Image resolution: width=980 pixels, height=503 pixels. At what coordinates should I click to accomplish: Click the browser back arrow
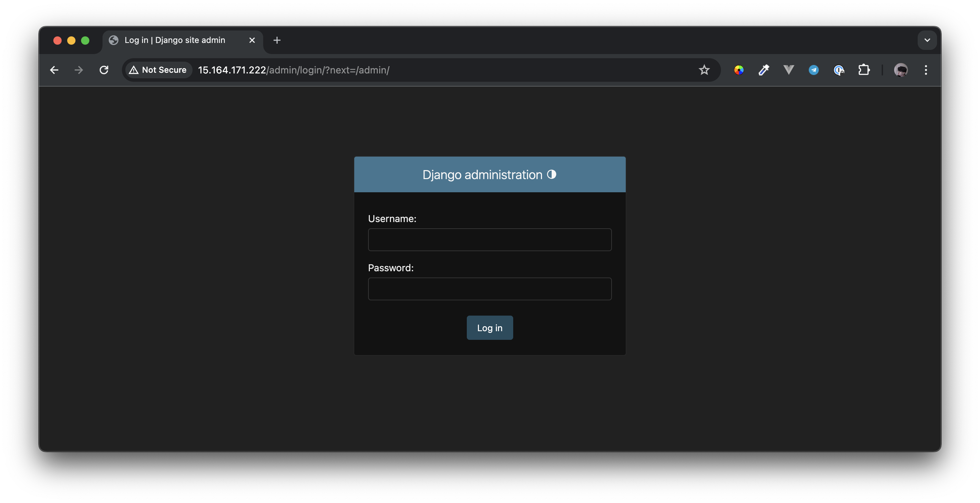(x=54, y=70)
